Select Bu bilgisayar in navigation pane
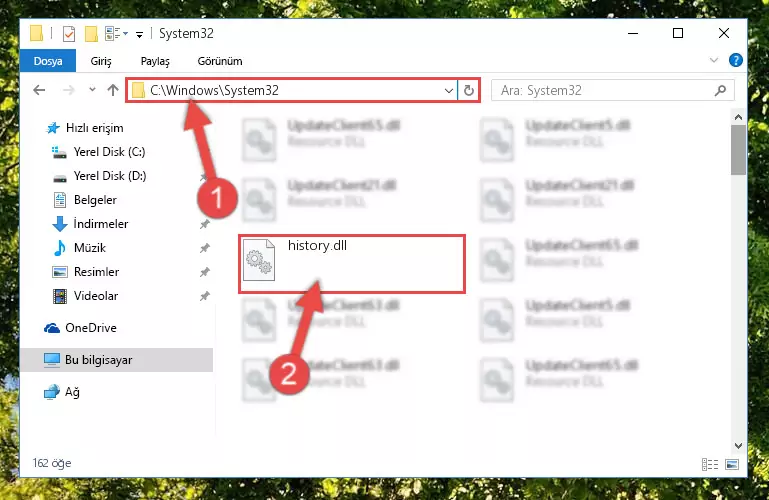769x500 pixels. point(117,360)
